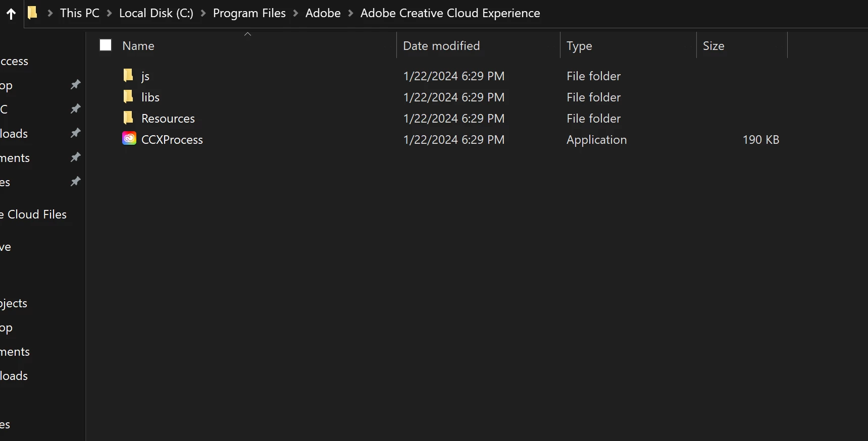The image size is (868, 441).
Task: Select the js folder name
Action: pyautogui.click(x=145, y=76)
